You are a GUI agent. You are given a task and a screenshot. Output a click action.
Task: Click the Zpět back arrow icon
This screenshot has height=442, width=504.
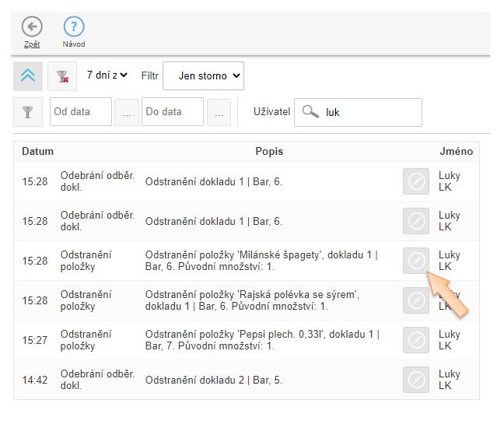tap(32, 27)
